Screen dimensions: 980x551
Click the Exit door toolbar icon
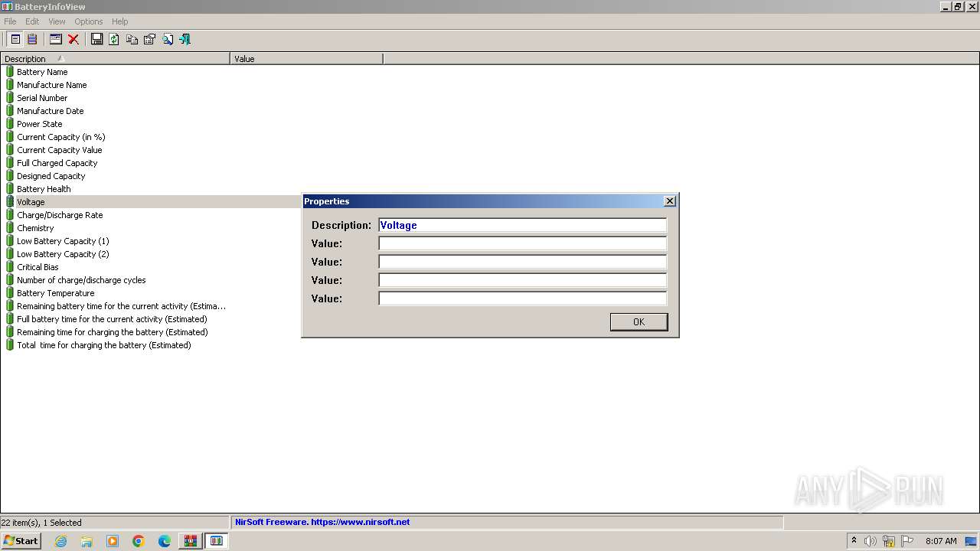click(x=185, y=39)
